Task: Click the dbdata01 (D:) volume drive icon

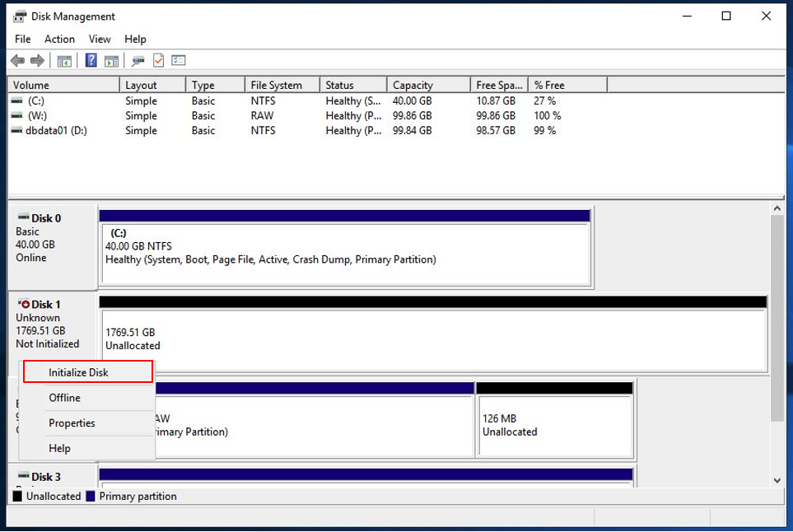Action: click(16, 130)
